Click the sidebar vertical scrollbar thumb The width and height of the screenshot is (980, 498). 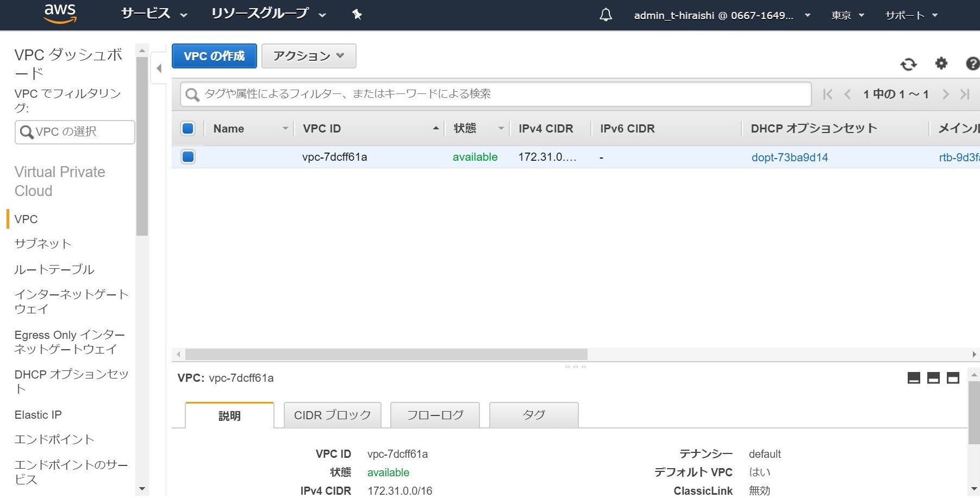[142, 147]
